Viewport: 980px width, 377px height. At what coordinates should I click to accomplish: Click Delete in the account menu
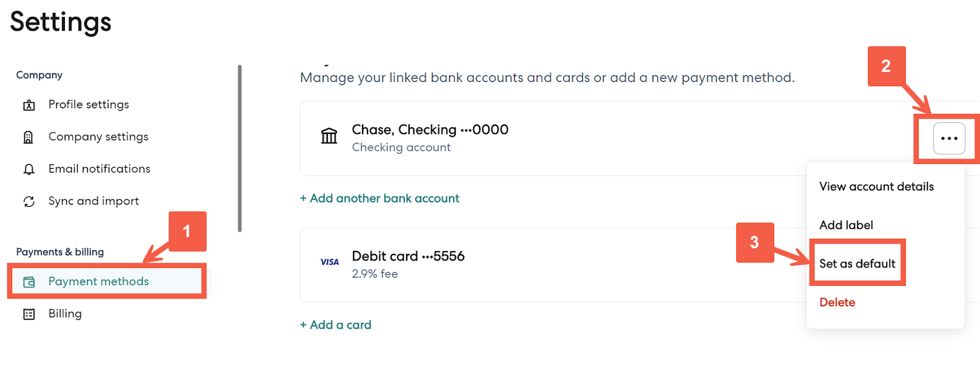837,302
